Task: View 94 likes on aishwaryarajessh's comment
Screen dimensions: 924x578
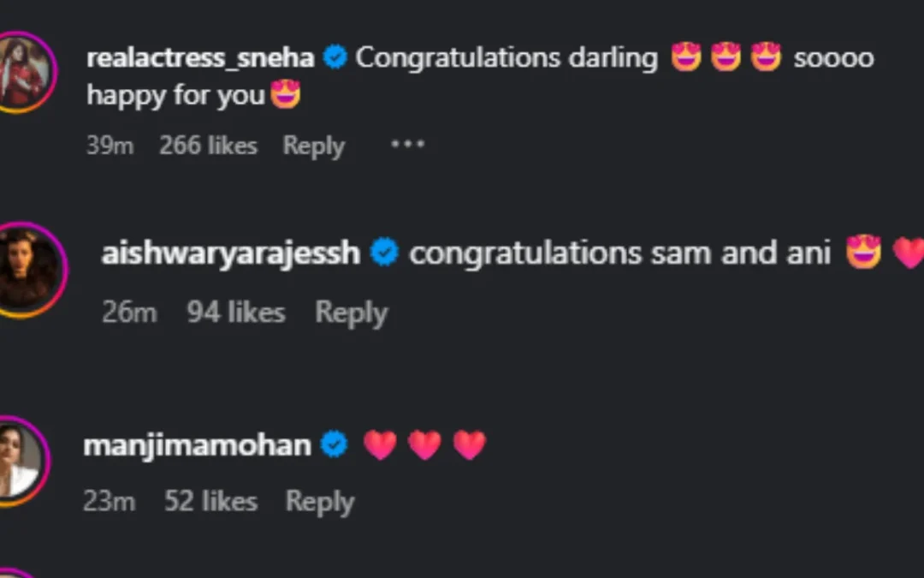Action: tap(236, 313)
